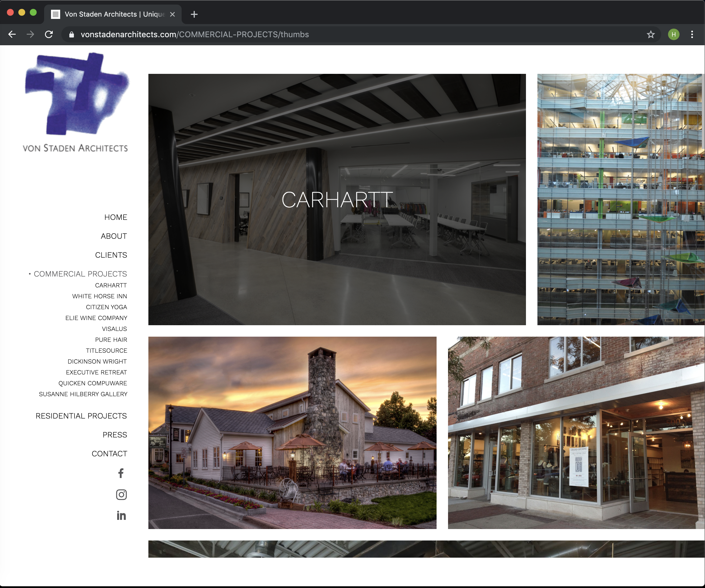705x588 pixels.
Task: Open the Instagram social icon
Action: pyautogui.click(x=121, y=494)
